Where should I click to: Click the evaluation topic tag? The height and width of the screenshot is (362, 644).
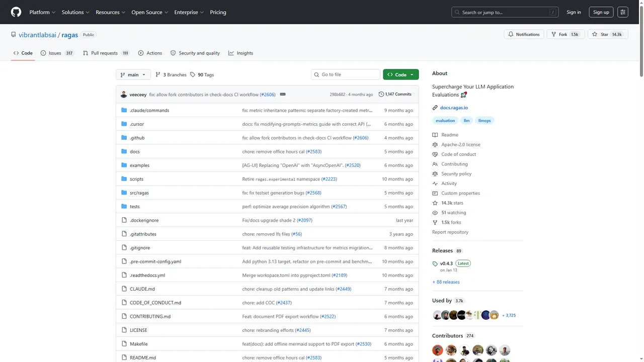[x=445, y=121]
